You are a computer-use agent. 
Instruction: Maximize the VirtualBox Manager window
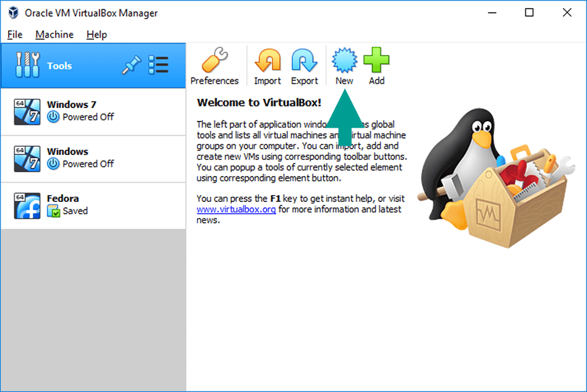(529, 13)
